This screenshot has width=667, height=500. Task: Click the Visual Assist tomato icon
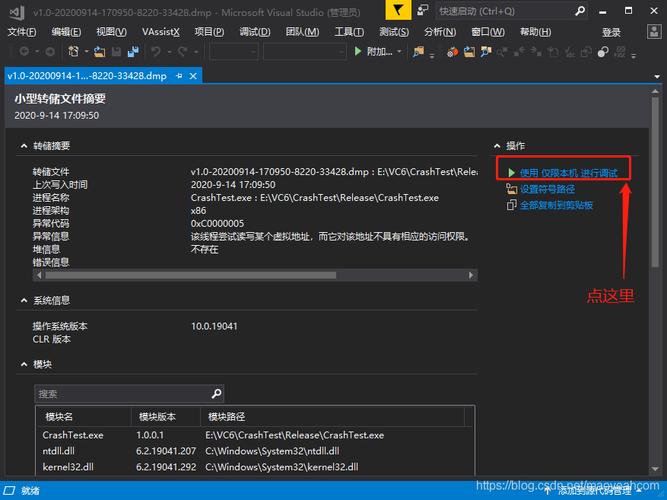tap(453, 52)
